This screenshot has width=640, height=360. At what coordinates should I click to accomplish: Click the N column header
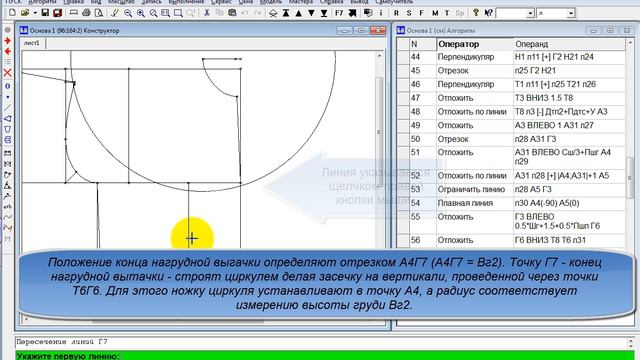(x=422, y=44)
